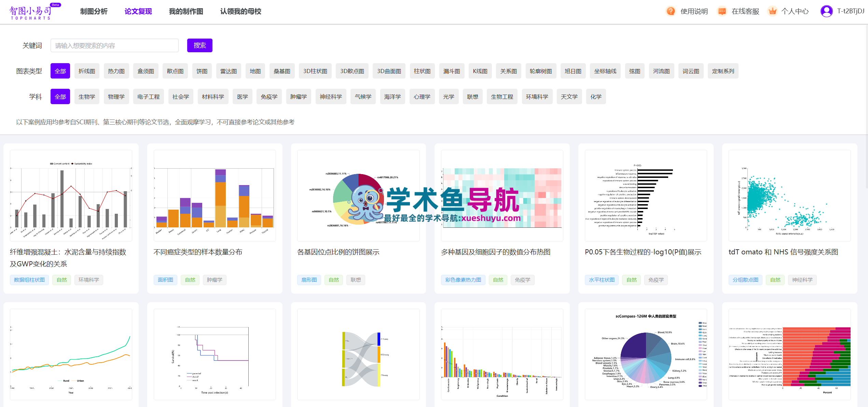Click the T-t2BTjDJ username
The width and height of the screenshot is (868, 407).
pyautogui.click(x=851, y=11)
